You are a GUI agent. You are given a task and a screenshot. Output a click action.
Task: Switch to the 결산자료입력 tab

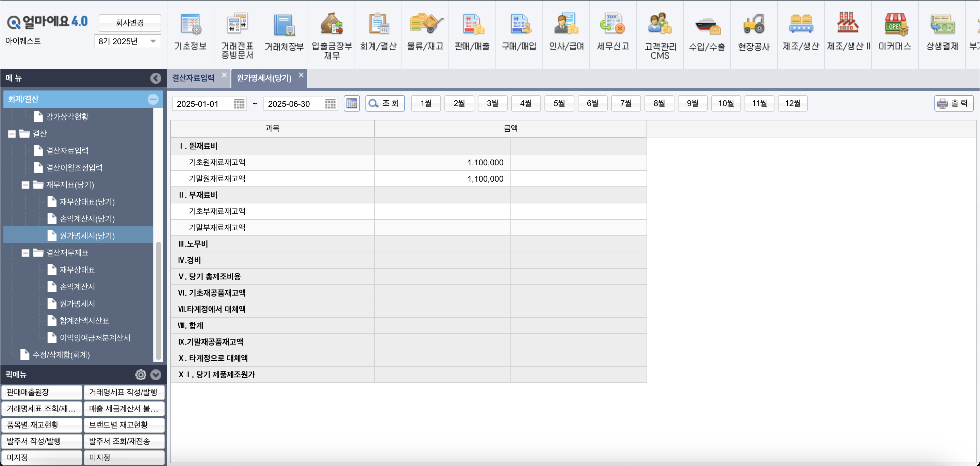(193, 78)
